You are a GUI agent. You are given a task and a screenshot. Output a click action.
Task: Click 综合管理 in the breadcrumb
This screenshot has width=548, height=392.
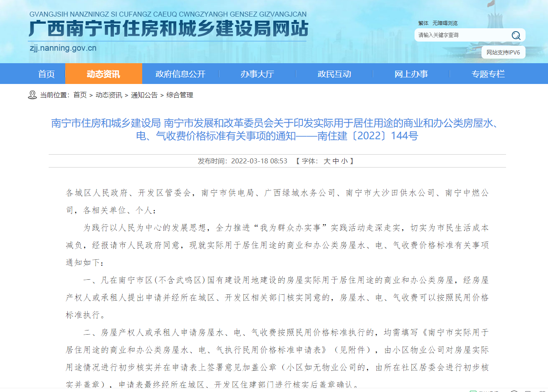[x=180, y=95]
